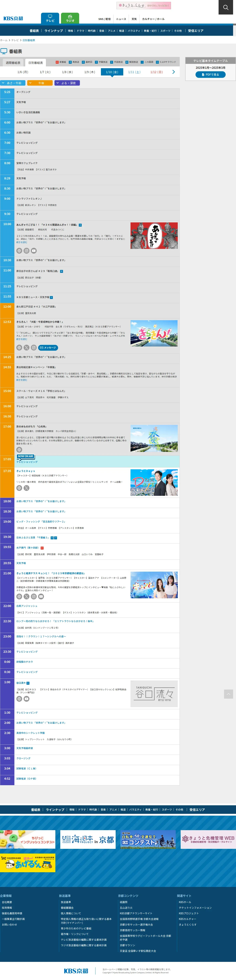
Task: Click the PDFで見る button
Action: click(211, 75)
